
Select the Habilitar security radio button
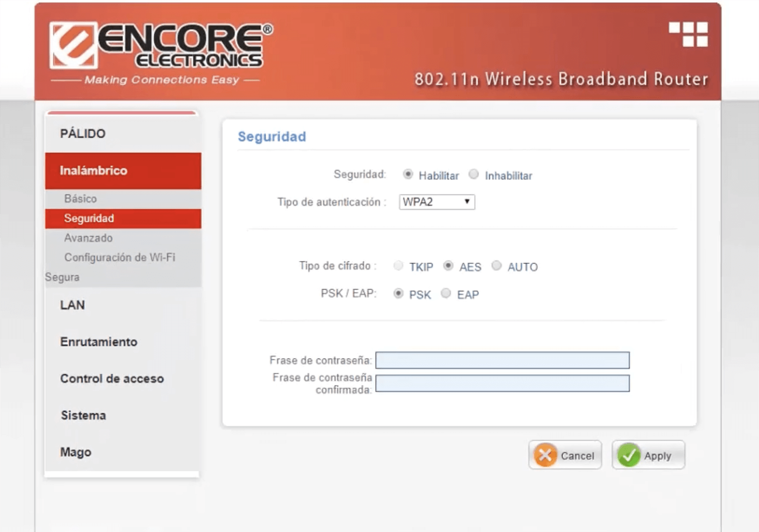pyautogui.click(x=408, y=174)
